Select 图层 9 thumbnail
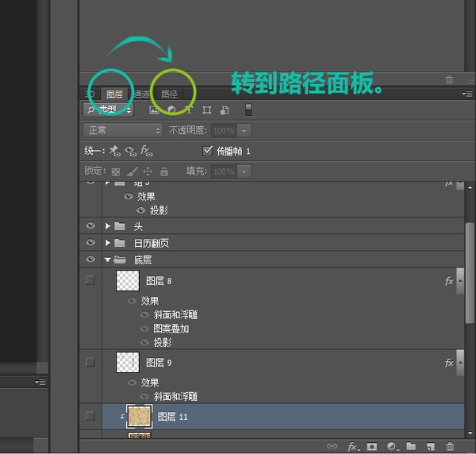 128,362
